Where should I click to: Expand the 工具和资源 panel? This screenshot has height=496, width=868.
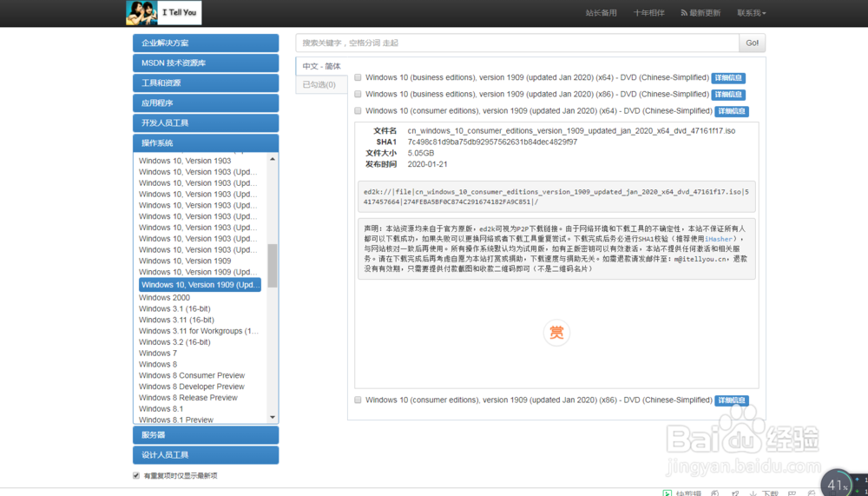tap(206, 83)
